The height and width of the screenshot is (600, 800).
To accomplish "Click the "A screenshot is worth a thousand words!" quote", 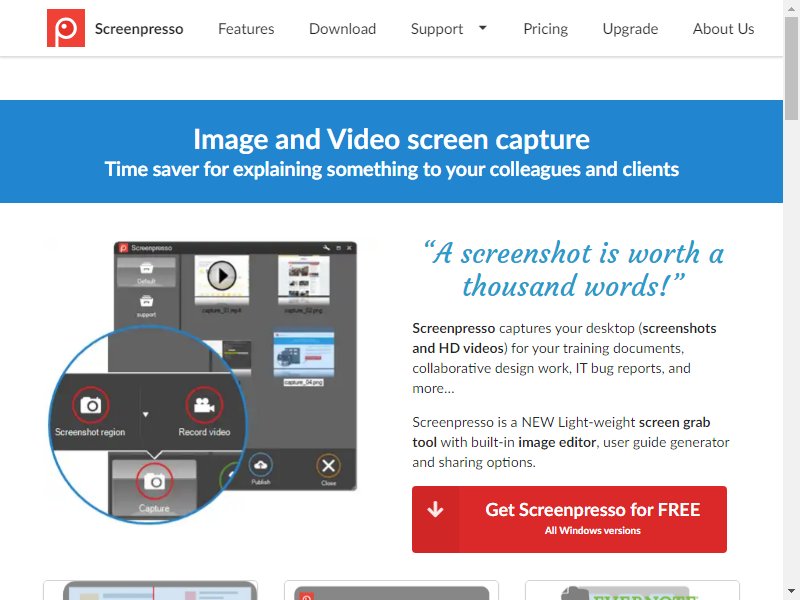I will coord(573,269).
